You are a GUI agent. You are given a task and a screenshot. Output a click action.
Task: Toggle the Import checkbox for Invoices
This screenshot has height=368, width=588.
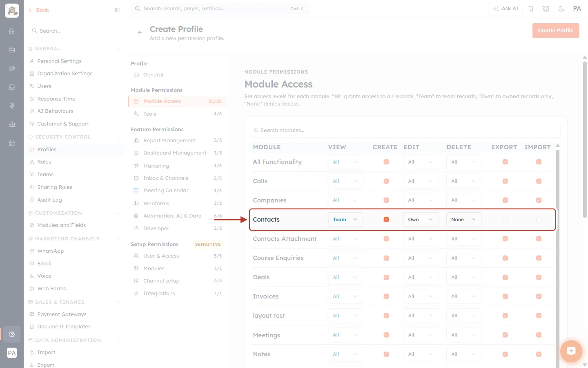pyautogui.click(x=539, y=296)
